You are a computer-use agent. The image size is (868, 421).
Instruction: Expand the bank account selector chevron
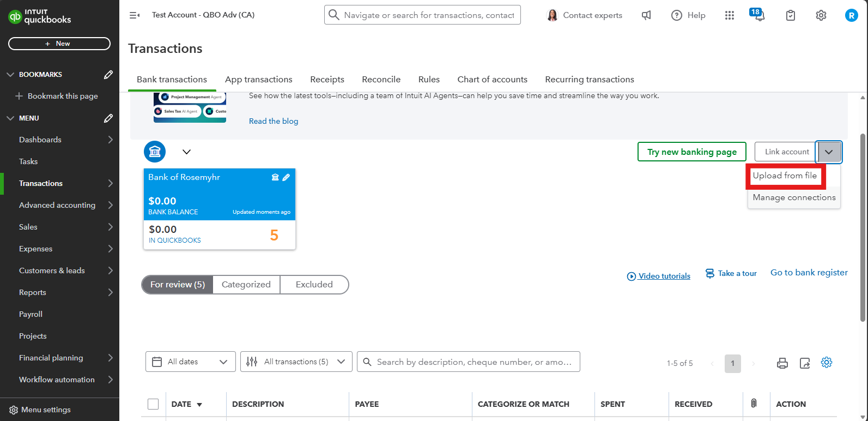coord(186,152)
